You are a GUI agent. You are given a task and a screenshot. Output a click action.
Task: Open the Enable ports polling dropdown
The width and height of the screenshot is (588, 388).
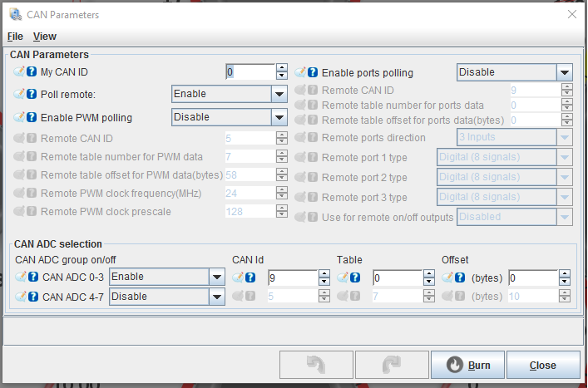pyautogui.click(x=565, y=72)
